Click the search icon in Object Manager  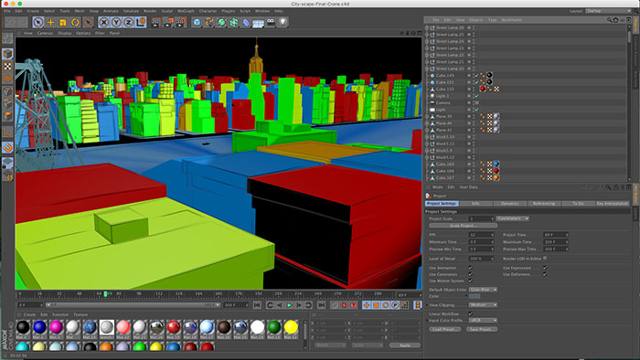pos(609,20)
